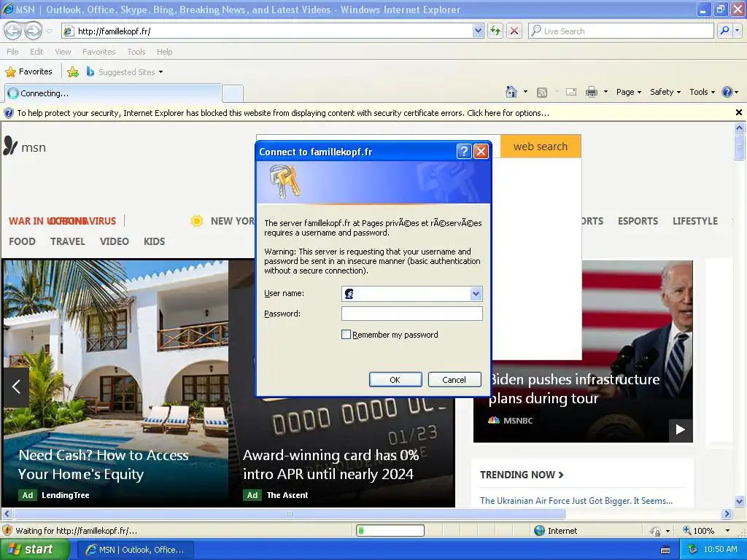The height and width of the screenshot is (560, 747).
Task: Open search provider options dropdown
Action: pos(738,31)
